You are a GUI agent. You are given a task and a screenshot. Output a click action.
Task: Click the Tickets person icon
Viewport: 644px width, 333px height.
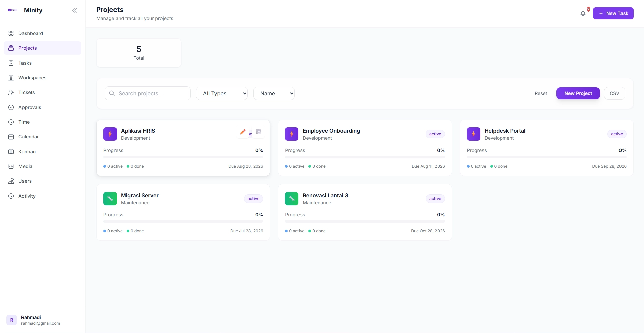11,92
